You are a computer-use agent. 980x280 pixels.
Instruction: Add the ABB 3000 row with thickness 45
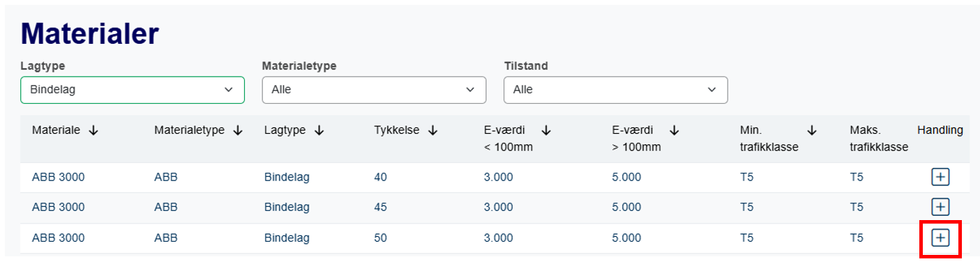click(940, 208)
